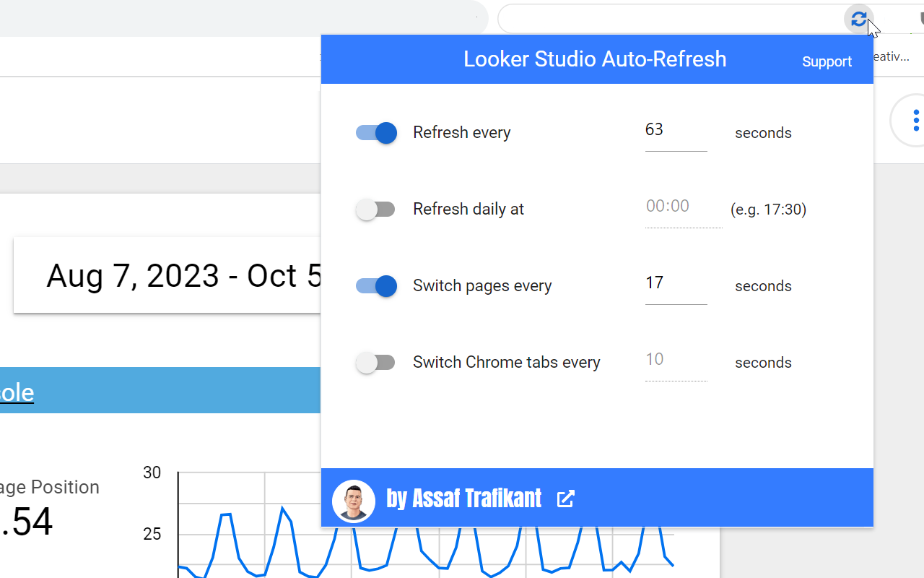Enable the Refresh daily at toggle
This screenshot has width=924, height=578.
point(375,210)
